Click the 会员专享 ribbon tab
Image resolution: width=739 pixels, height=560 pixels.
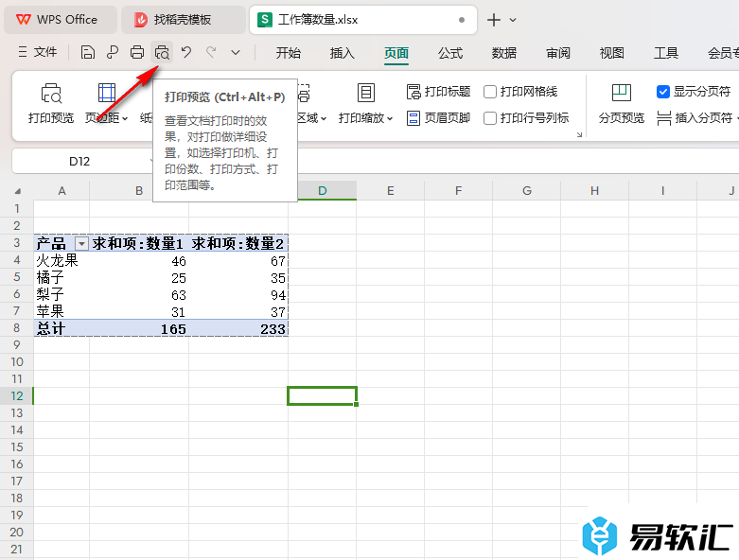pyautogui.click(x=723, y=53)
